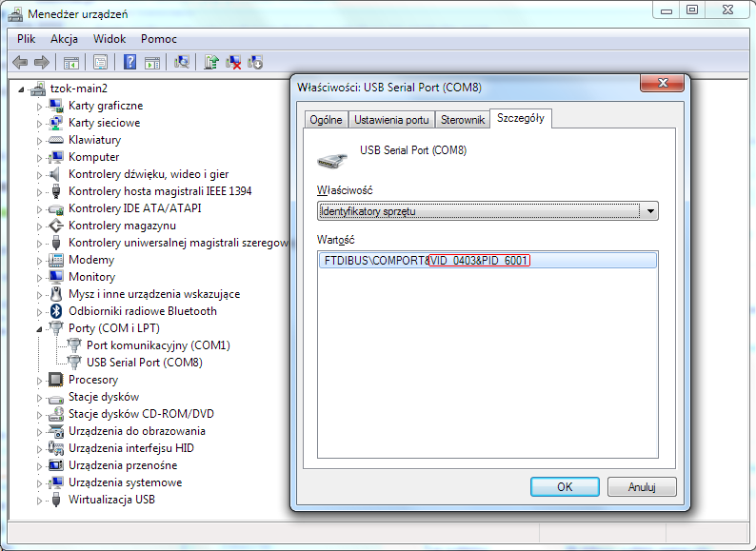756x551 pixels.
Task: Click the Forward arrow toolbar icon
Action: pos(42,62)
